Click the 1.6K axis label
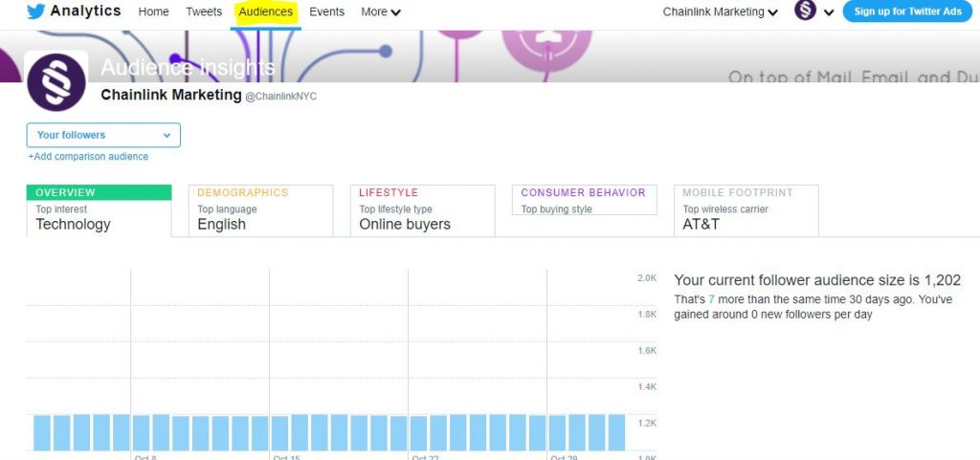Viewport: 980px width, 460px height. 646,351
